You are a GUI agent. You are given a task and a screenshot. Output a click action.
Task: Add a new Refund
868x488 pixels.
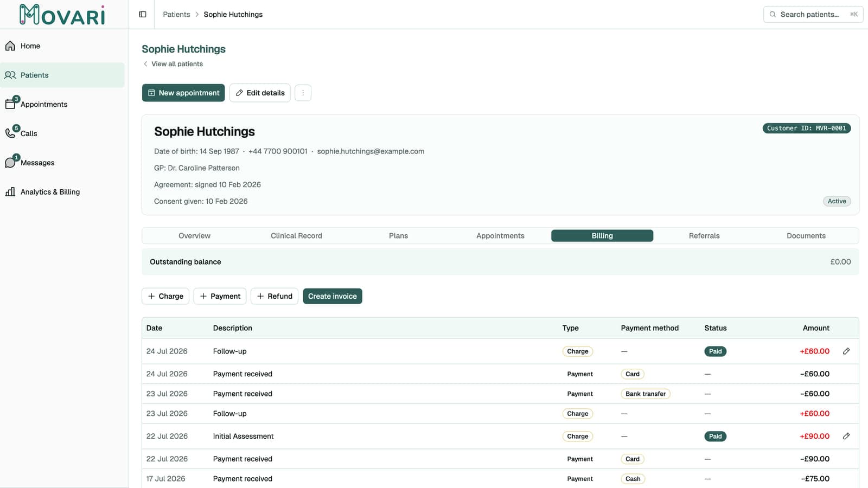(274, 296)
